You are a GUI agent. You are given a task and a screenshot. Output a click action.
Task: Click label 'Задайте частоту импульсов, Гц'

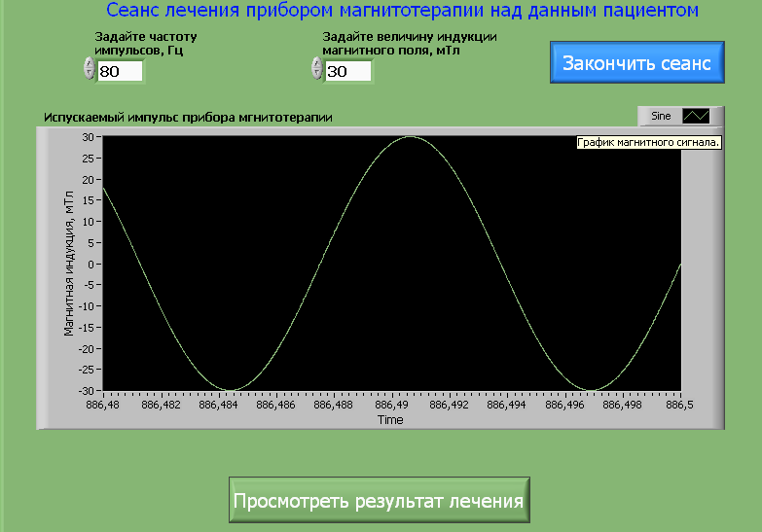click(x=145, y=44)
